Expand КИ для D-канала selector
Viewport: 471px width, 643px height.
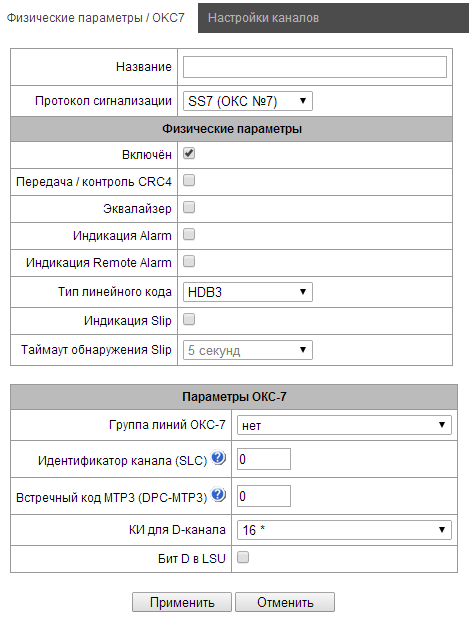tap(344, 530)
